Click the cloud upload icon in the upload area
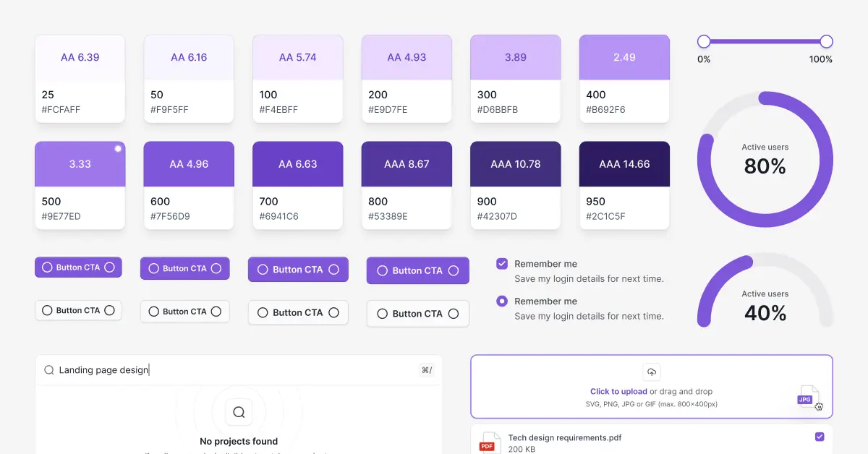 (652, 372)
